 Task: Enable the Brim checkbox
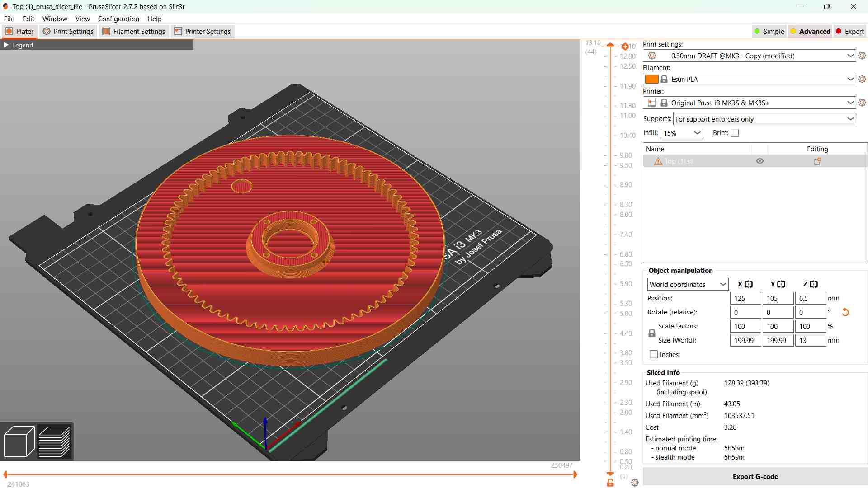735,133
